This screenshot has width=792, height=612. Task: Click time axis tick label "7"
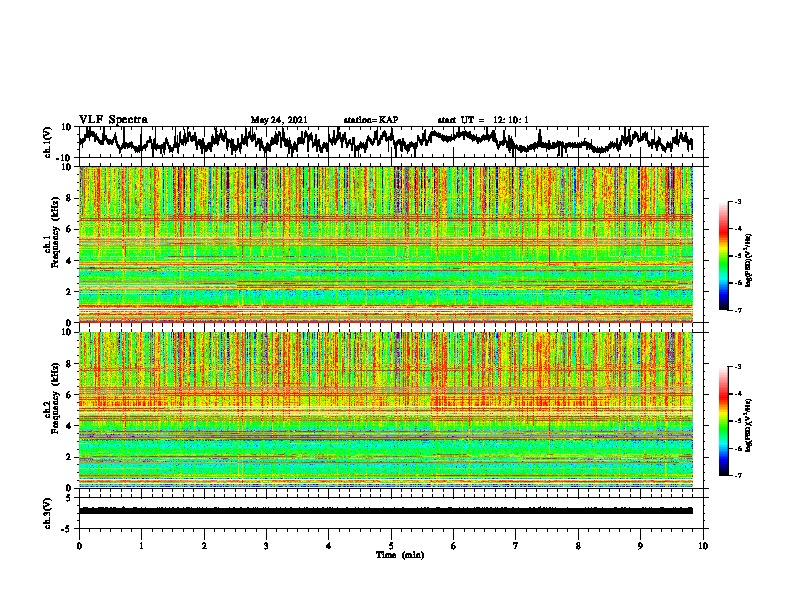pos(516,546)
